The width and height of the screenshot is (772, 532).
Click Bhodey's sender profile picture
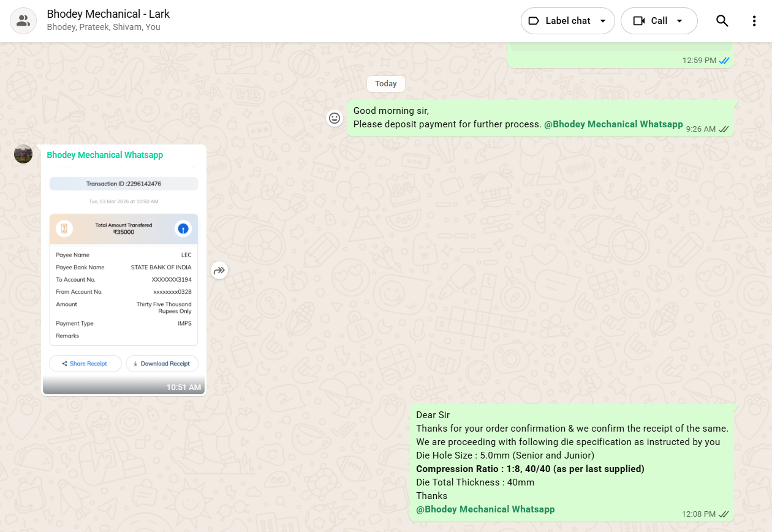23,154
